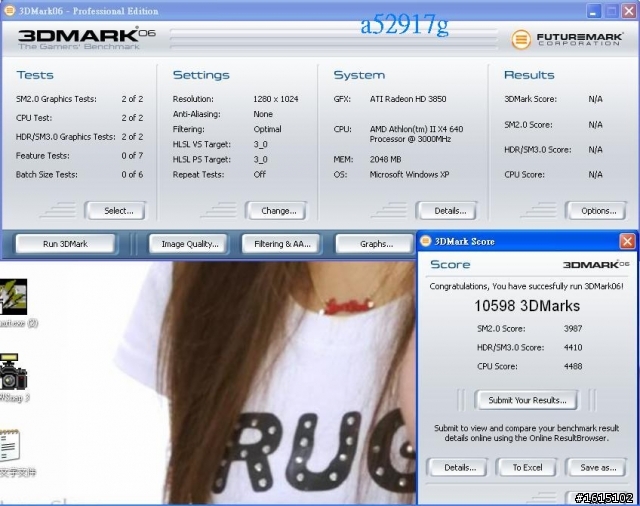Open the top desktop exe shortcut icon
640x506 pixels.
coord(13,297)
